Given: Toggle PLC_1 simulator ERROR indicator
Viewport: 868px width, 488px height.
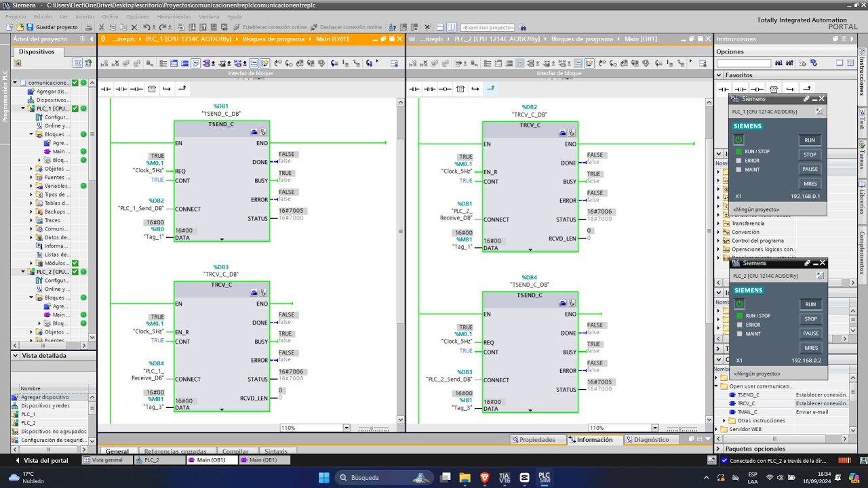Looking at the screenshot, I should (738, 161).
